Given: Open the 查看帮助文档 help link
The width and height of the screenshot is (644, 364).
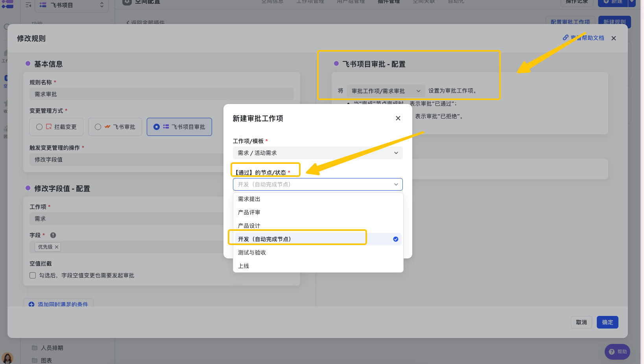Looking at the screenshot, I should [x=587, y=38].
